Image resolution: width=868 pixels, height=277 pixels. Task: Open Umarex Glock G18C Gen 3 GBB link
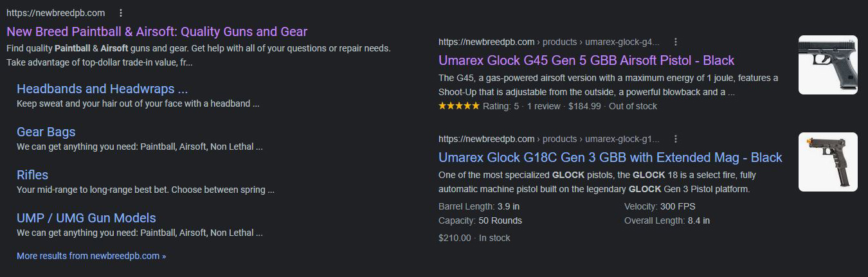(610, 157)
